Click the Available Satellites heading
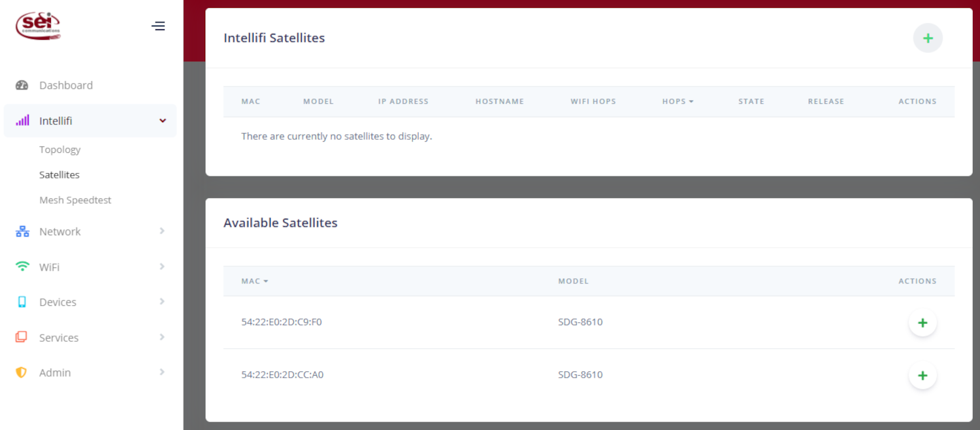The image size is (980, 430). pos(280,223)
